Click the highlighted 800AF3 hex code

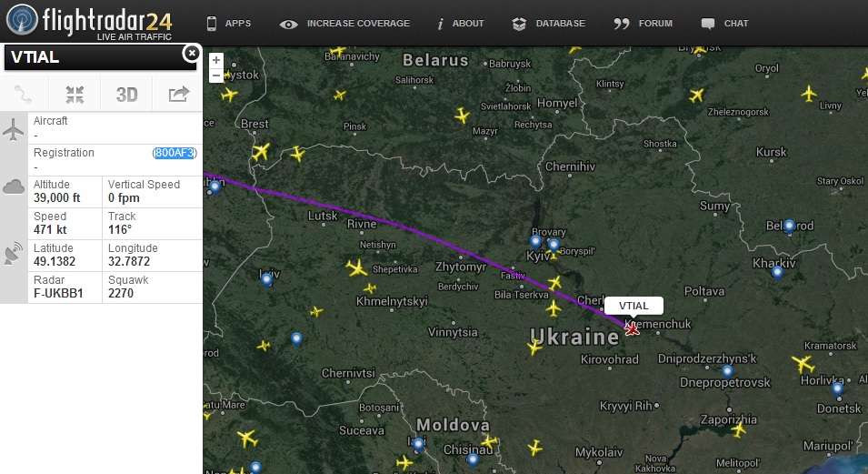pos(175,153)
